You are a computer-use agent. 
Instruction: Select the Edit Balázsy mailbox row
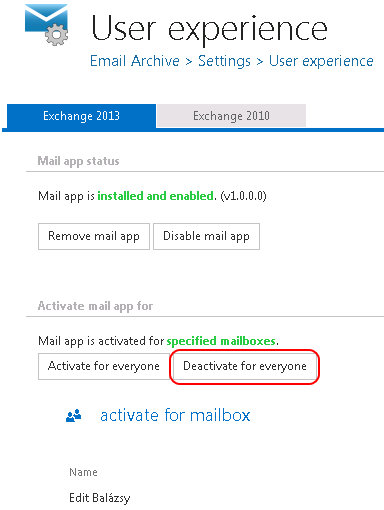pos(99,498)
